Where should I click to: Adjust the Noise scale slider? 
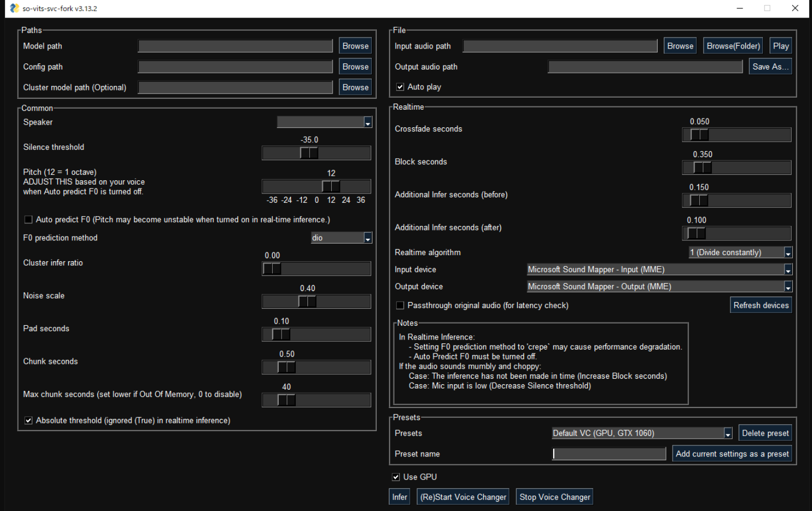coord(307,302)
